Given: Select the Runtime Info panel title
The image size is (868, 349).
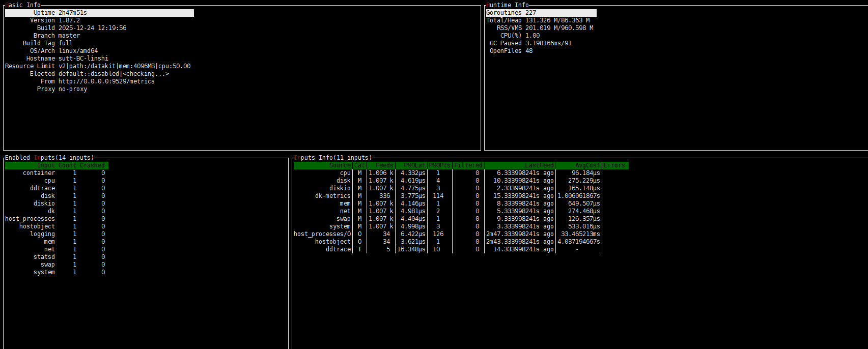Looking at the screenshot, I should 508,5.
